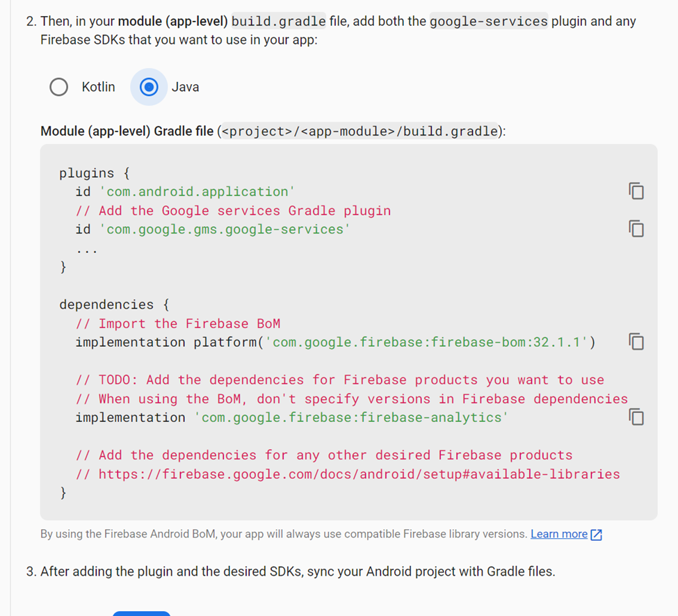The height and width of the screenshot is (616, 678).
Task: Click the 'com.google.gms.google-services' string in code
Action: (225, 229)
